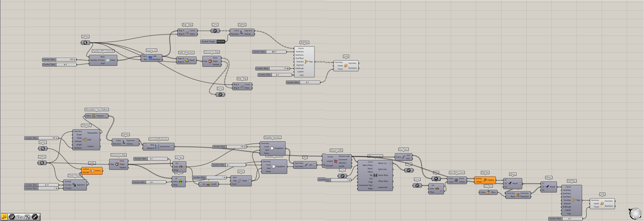Click the Voronoi 3D name label
This screenshot has width=644, height=221.
click(x=151, y=50)
